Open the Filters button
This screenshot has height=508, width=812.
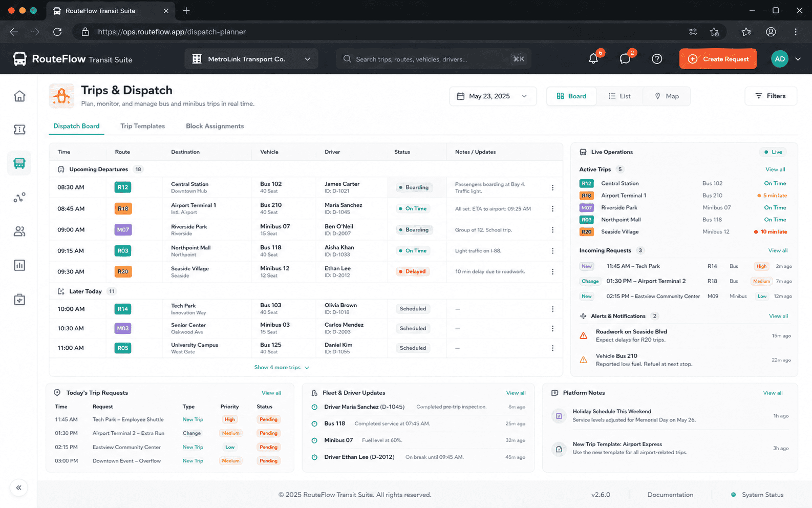[771, 96]
